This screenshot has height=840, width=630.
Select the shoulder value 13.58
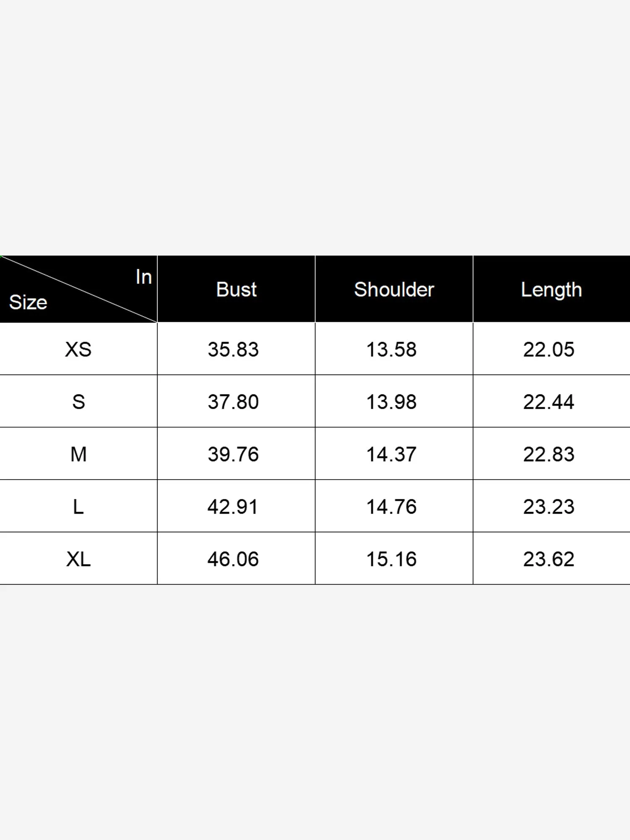pyautogui.click(x=391, y=349)
